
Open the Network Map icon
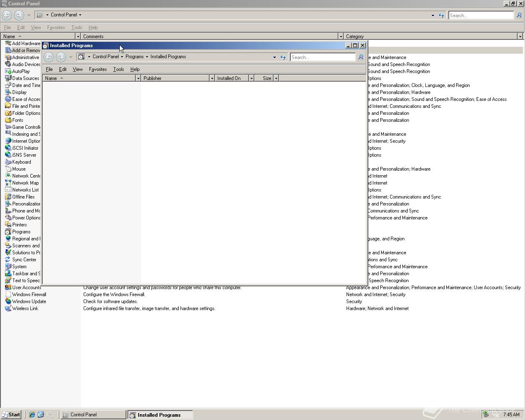tap(8, 183)
